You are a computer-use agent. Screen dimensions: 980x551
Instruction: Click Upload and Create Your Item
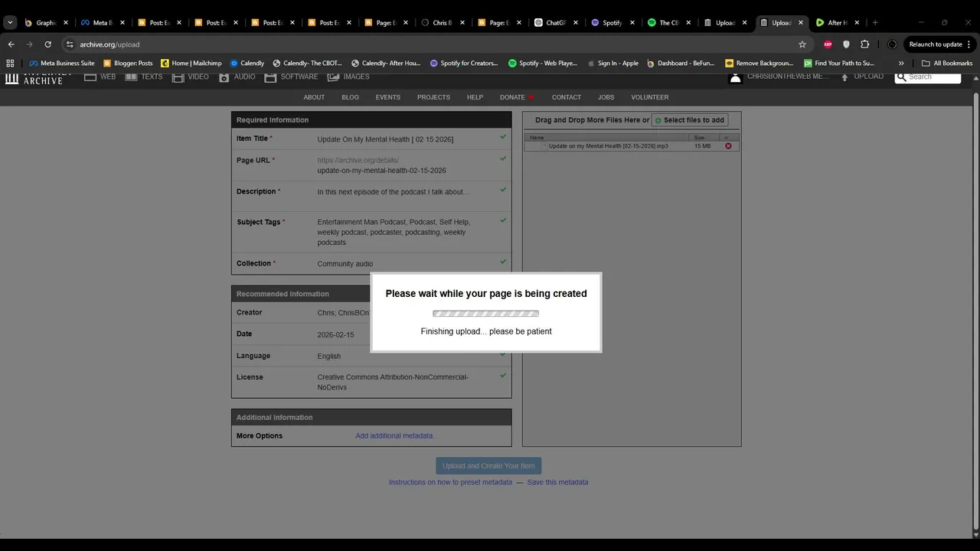488,465
